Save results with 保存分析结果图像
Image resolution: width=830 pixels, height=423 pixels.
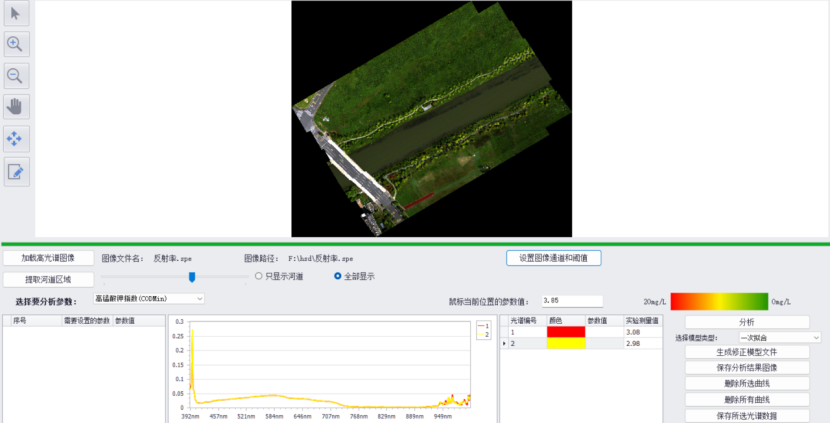click(746, 368)
